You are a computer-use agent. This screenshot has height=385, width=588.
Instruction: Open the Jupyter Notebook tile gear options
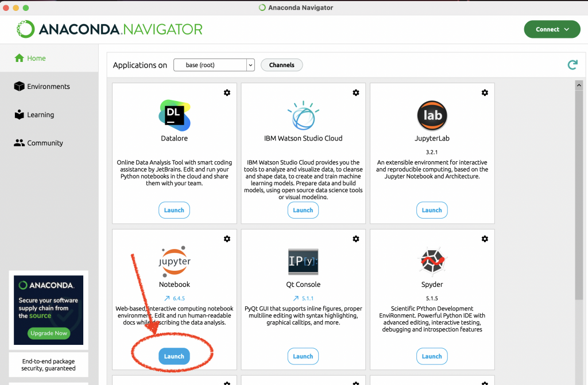pos(227,239)
